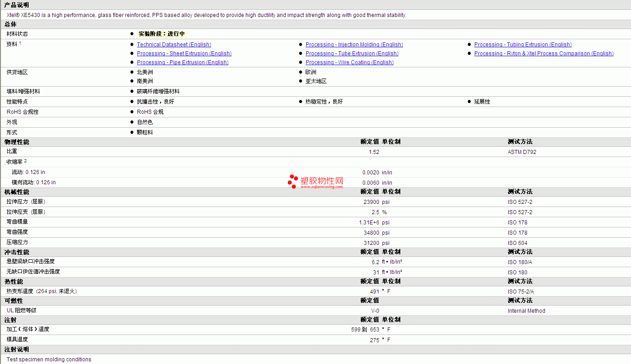The image size is (631, 364).
Task: Click the 抗撞击性，良好 feature
Action: pyautogui.click(x=156, y=102)
